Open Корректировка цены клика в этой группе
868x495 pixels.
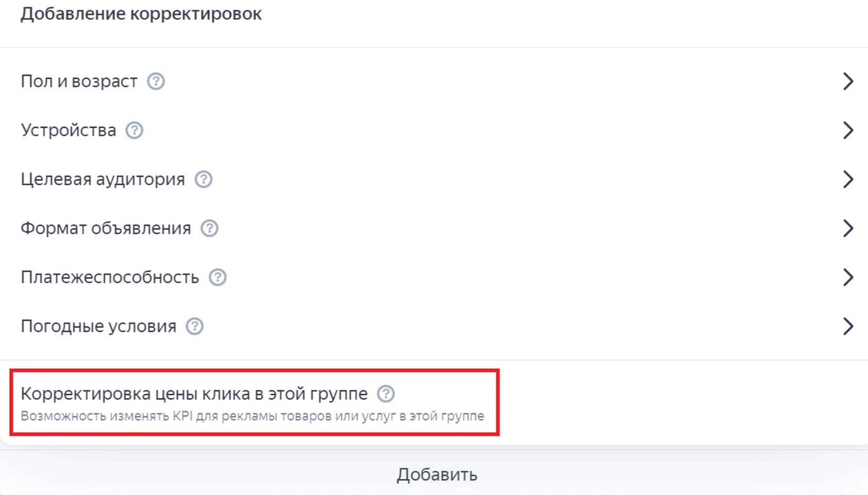point(194,394)
